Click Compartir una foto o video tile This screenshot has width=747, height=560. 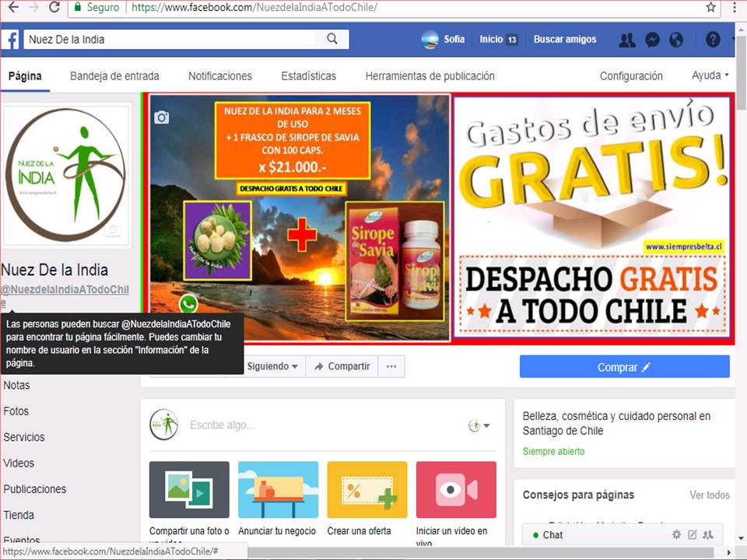point(189,490)
